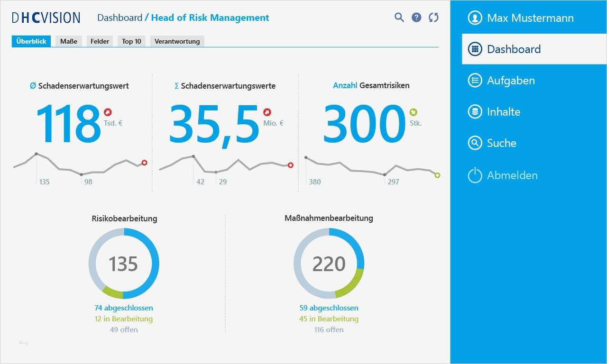Open the Top 10 tab
607x364 pixels.
(x=131, y=41)
